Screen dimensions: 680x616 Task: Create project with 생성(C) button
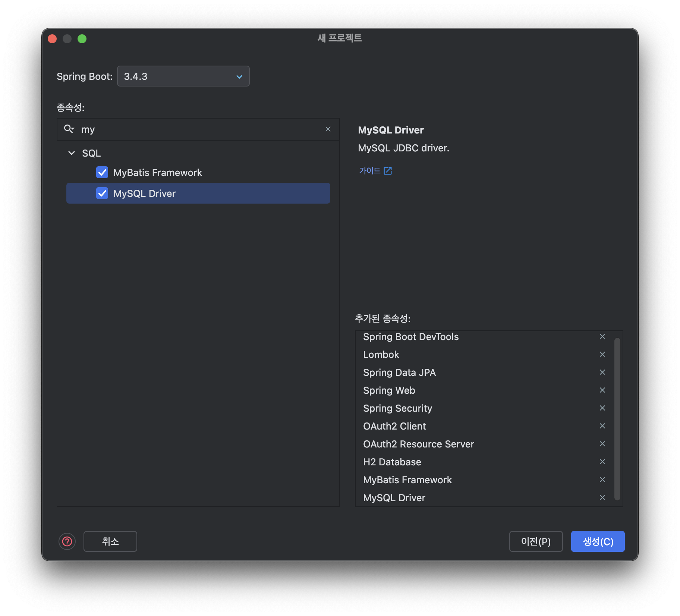598,541
